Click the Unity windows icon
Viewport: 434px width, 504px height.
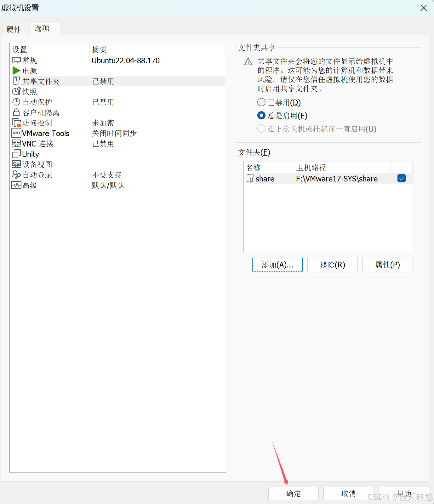tap(16, 154)
